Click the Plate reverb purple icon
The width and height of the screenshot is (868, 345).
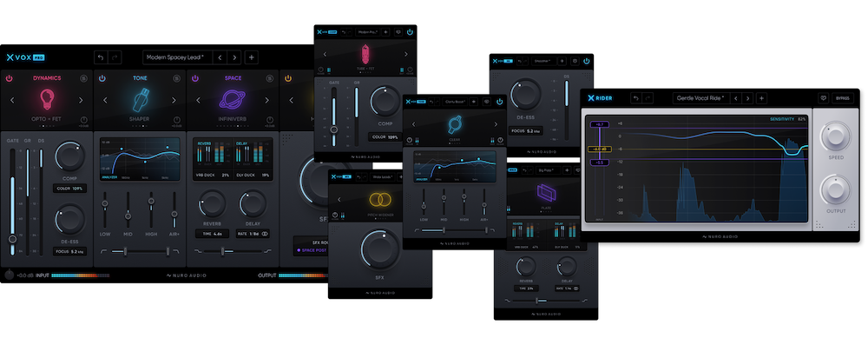(546, 193)
